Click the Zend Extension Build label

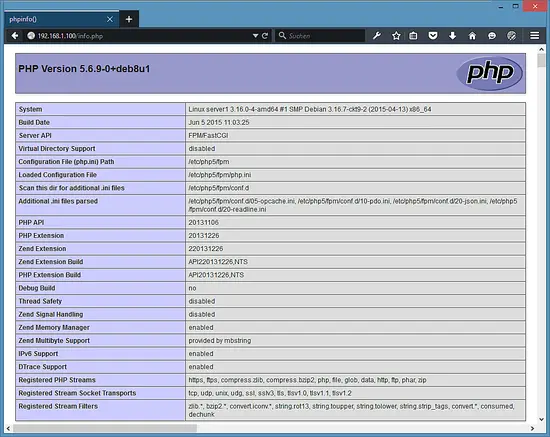tap(51, 262)
